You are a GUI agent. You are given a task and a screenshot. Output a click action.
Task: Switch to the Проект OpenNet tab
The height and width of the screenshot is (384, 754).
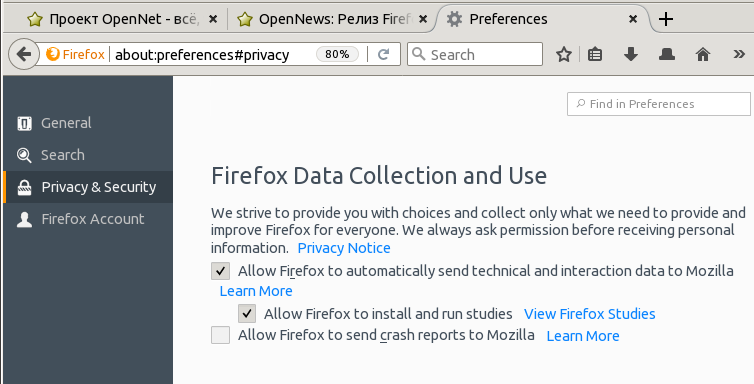(121, 19)
